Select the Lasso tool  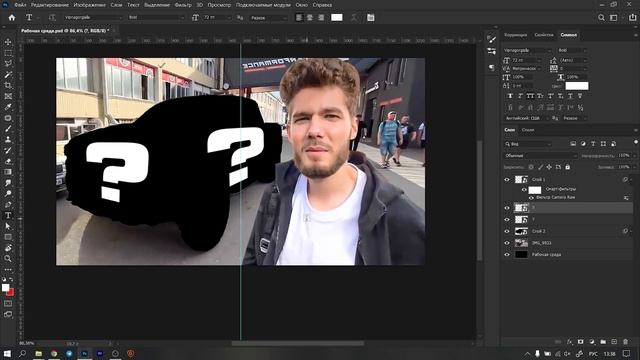click(8, 64)
